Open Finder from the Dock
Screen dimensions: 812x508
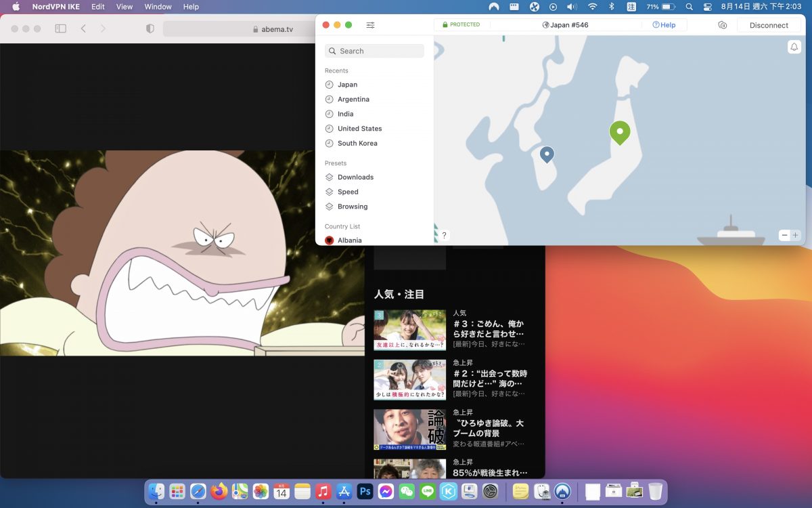coord(156,492)
